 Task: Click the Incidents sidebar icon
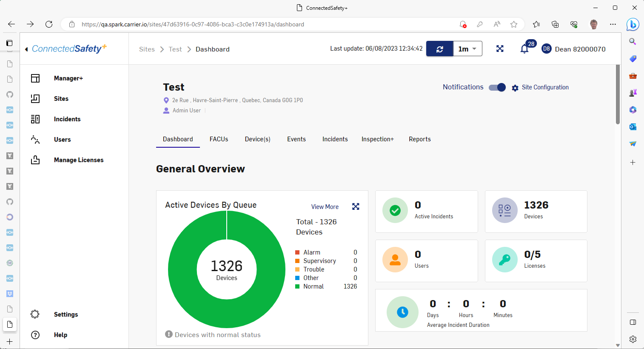(35, 119)
